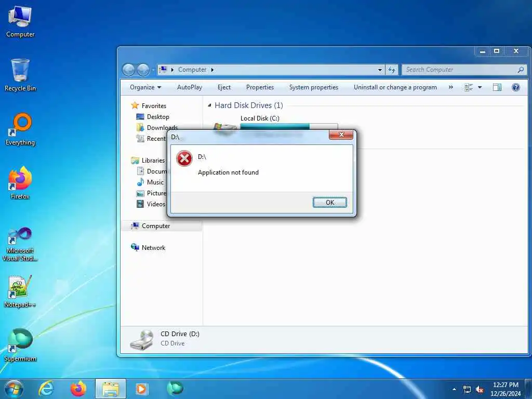Screen dimensions: 532x399
Task: Select Windows Explorer in the taskbar
Action: (111, 389)
